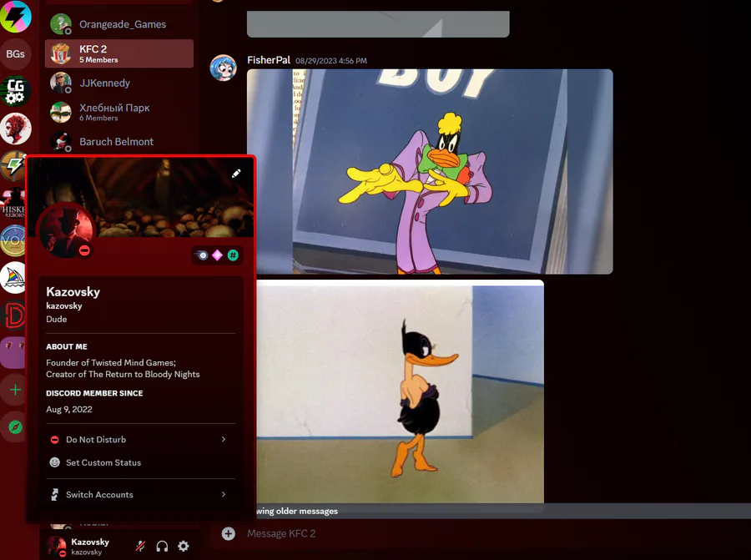Image resolution: width=751 pixels, height=560 pixels.
Task: Click FisherPal avatar in chat
Action: tap(223, 68)
